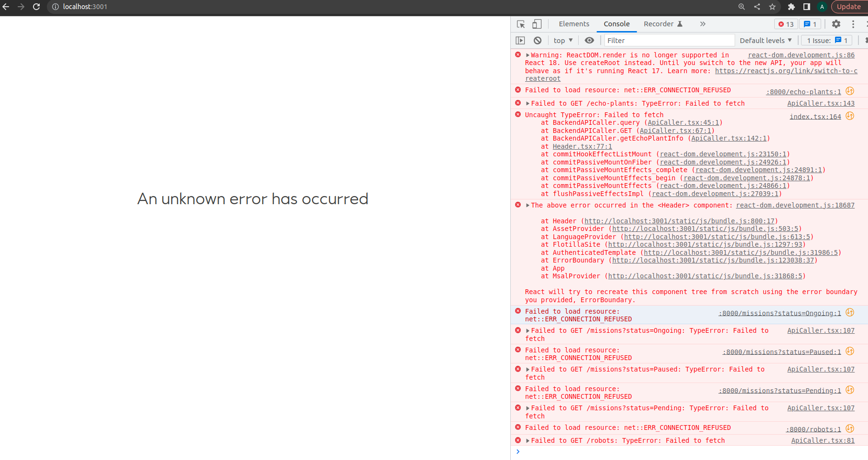Viewport: 868px width, 460px height.
Task: Show more DevTools tabs chevron
Action: point(703,24)
